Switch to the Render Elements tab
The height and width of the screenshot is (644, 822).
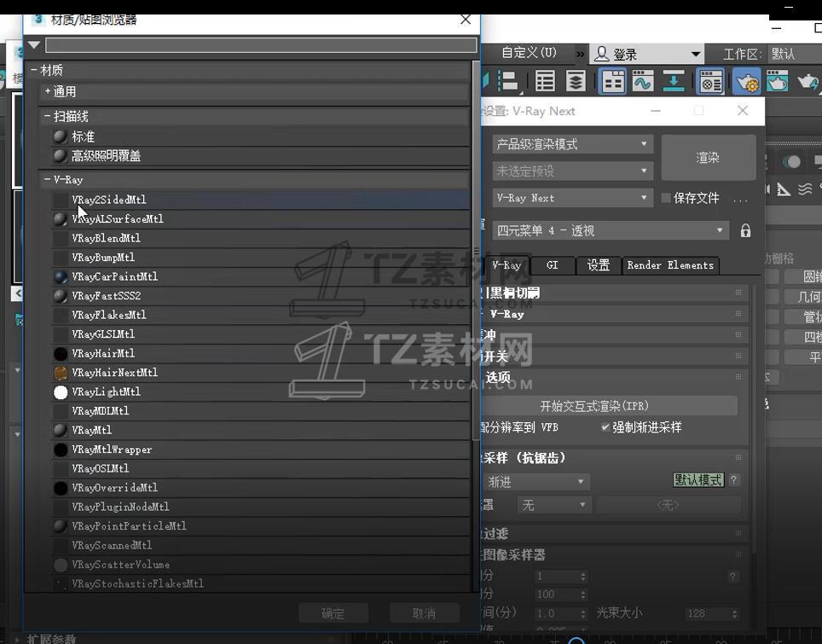click(x=670, y=265)
